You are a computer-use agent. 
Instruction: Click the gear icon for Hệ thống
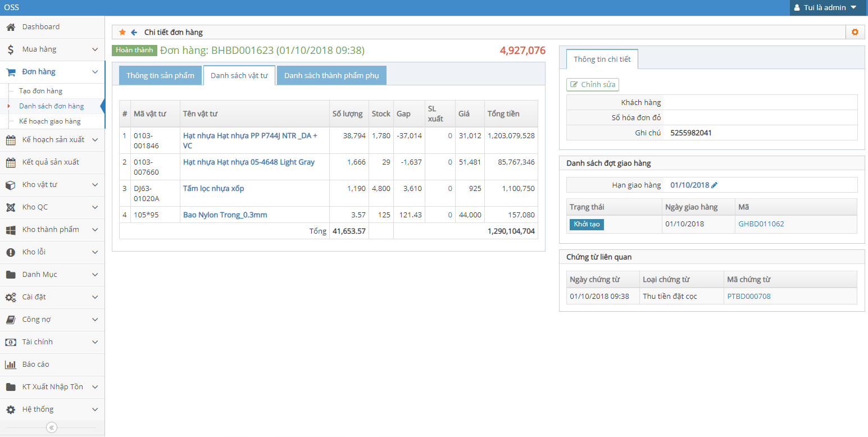tap(11, 409)
